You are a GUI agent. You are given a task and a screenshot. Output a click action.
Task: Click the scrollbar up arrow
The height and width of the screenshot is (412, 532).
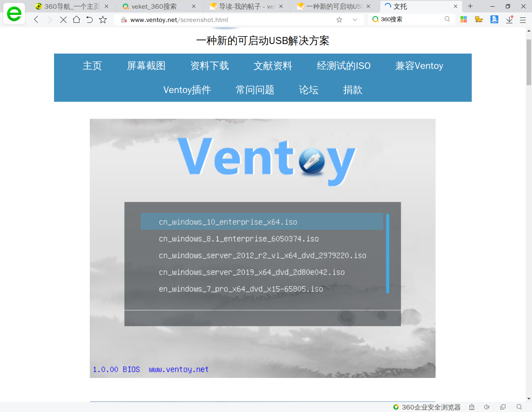[529, 30]
